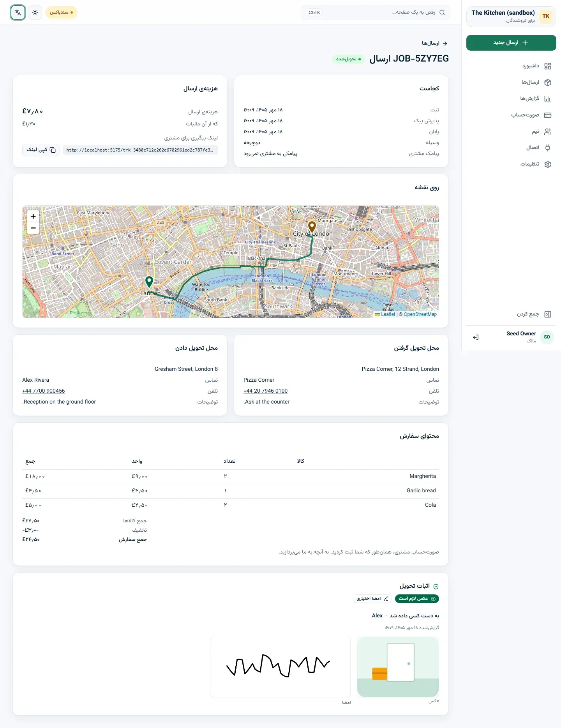
Task: Start a new delivery with ارسال جدید
Action: tap(511, 43)
